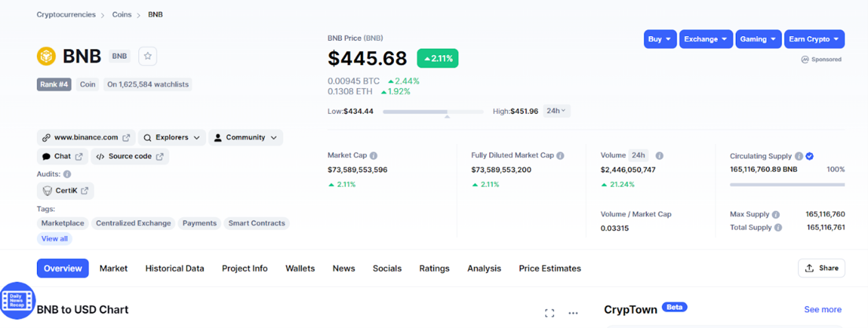Click the verified checkmark beside Circulating Supply

pos(809,156)
